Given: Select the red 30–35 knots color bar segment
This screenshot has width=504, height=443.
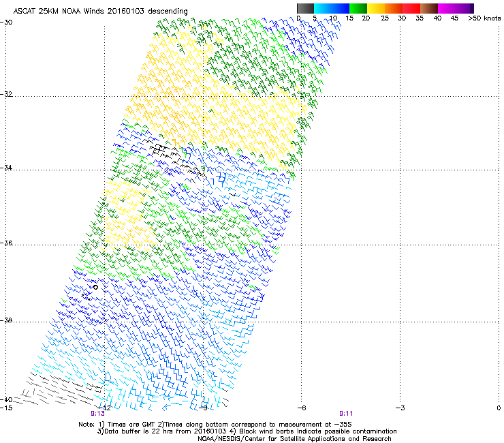Looking at the screenshot, I should (411, 8).
